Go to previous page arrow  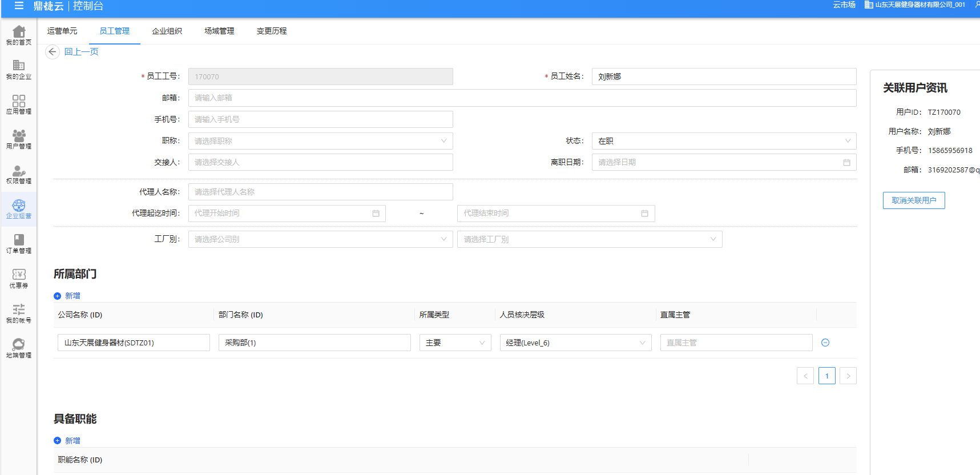pos(805,376)
